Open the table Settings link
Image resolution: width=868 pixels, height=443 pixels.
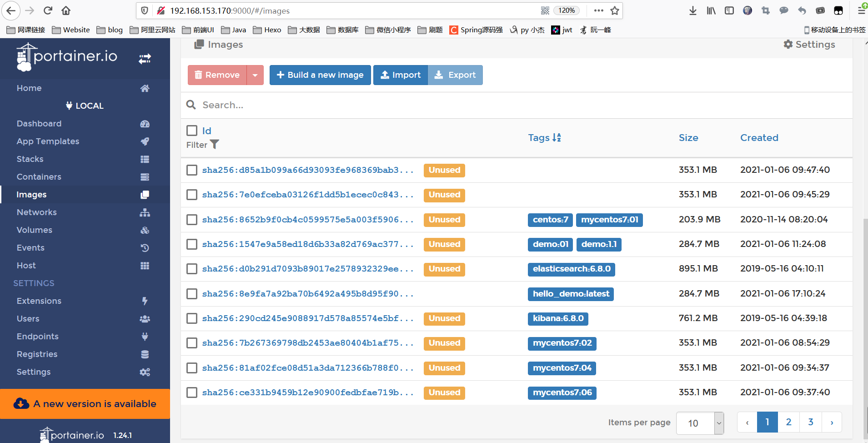[809, 45]
